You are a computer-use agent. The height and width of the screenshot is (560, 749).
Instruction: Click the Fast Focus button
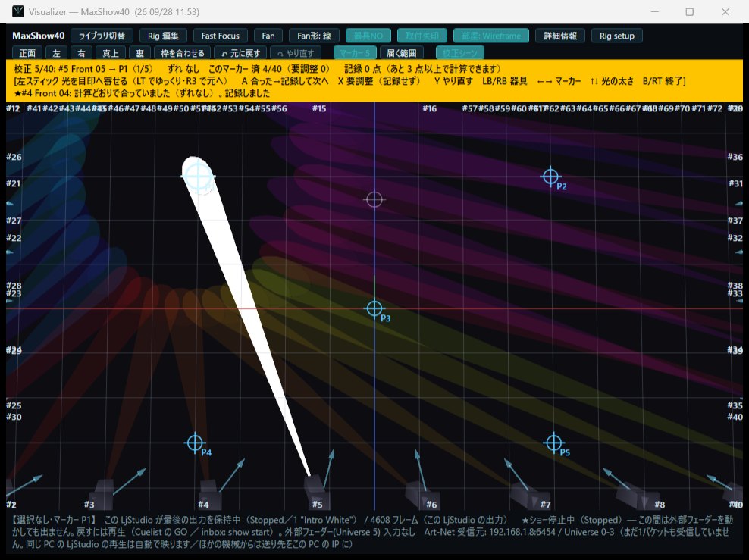click(220, 36)
